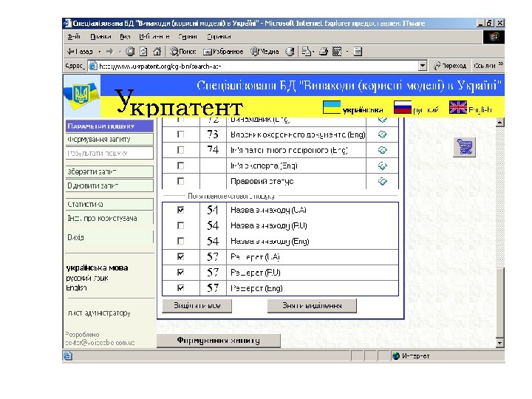This screenshot has width=532, height=399.
Task: Check the box for field 73 Власник охоронного документа
Action: (x=180, y=134)
